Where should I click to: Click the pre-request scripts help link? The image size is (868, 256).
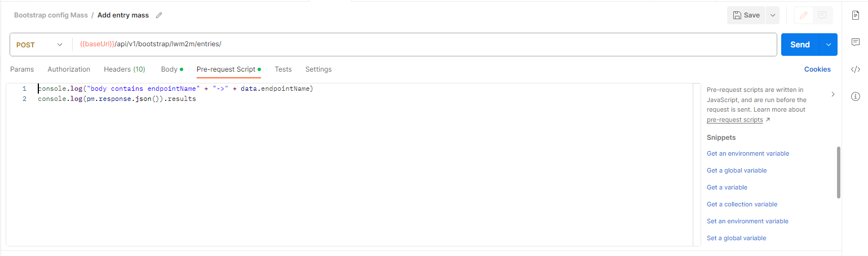click(x=735, y=120)
